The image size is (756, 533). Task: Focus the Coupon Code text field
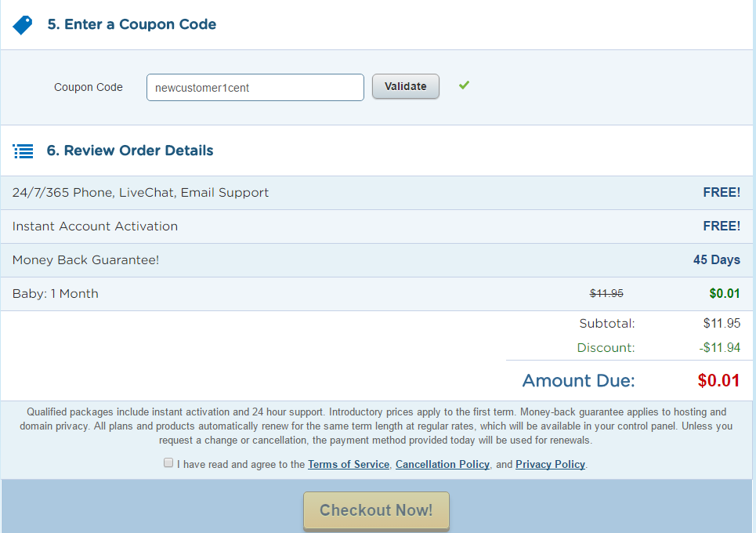click(x=255, y=88)
